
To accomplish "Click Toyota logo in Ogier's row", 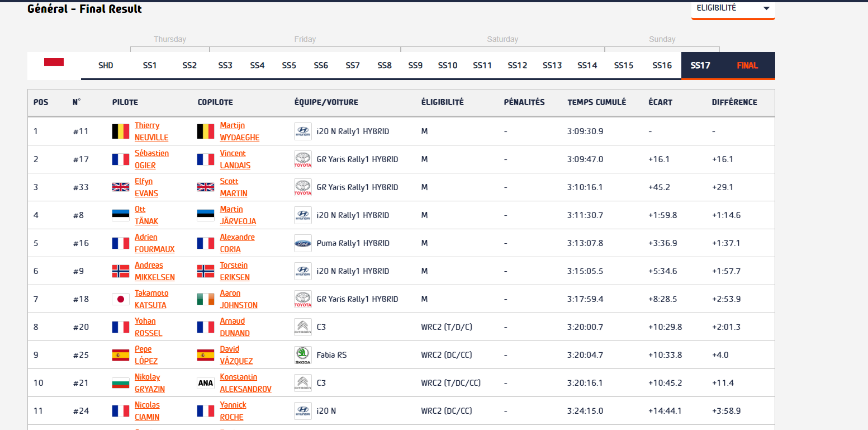I will point(303,159).
